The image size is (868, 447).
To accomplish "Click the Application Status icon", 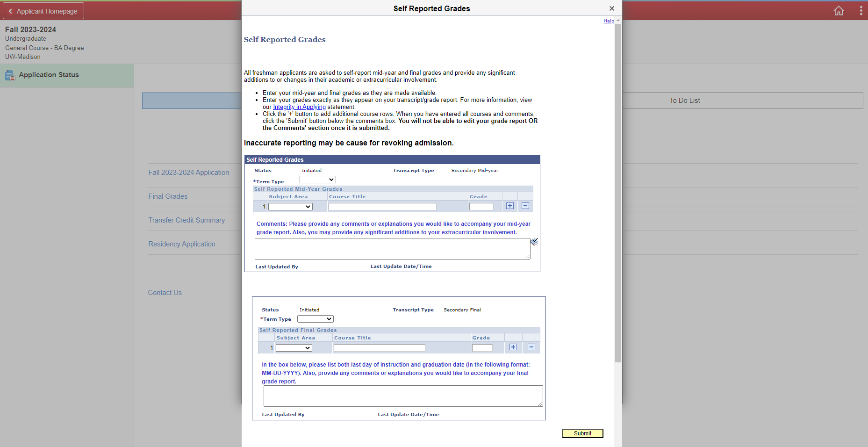I will [x=10, y=75].
